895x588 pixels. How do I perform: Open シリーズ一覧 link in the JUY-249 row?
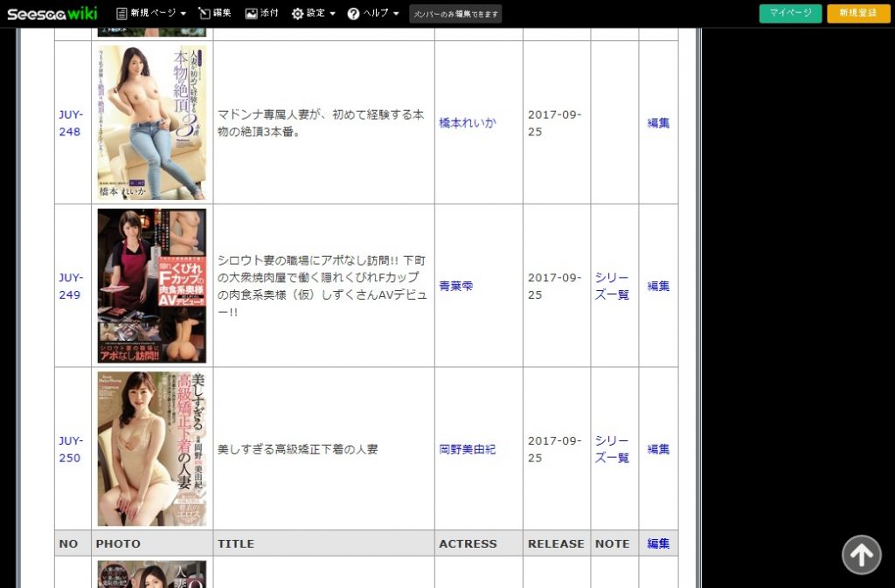pyautogui.click(x=612, y=286)
